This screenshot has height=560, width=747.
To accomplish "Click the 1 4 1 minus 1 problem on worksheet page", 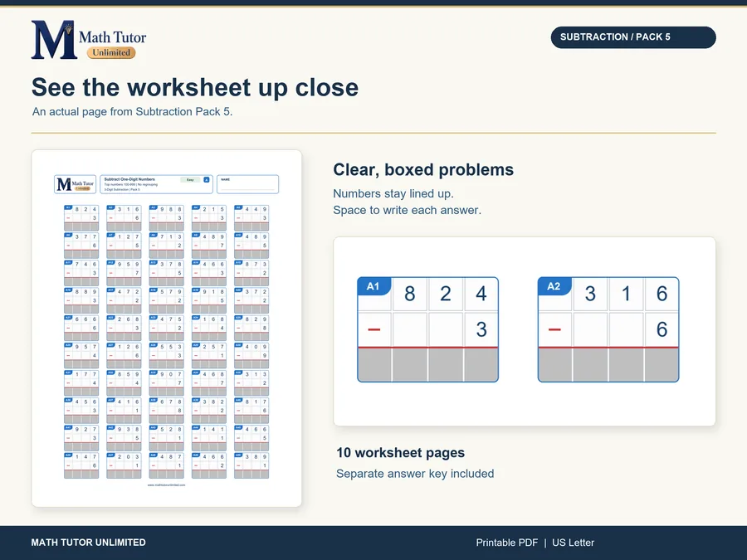I will click(208, 437).
